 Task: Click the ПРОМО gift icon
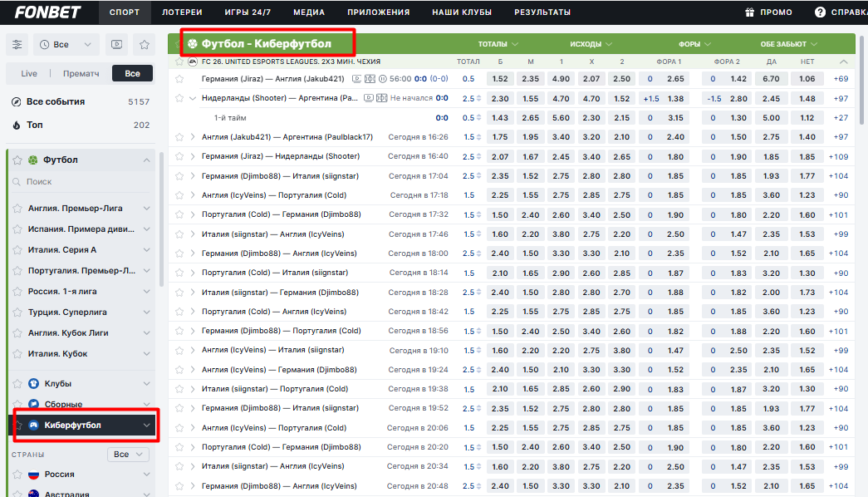point(750,12)
